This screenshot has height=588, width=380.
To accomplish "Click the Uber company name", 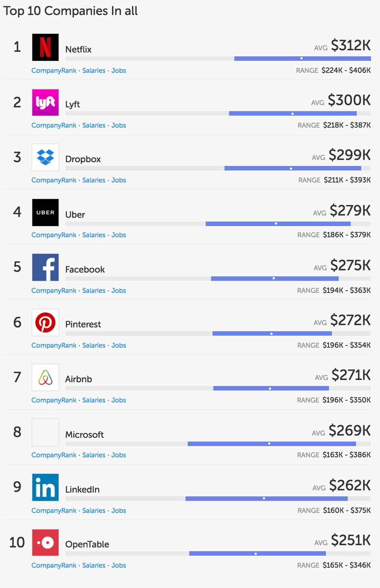I will (75, 215).
